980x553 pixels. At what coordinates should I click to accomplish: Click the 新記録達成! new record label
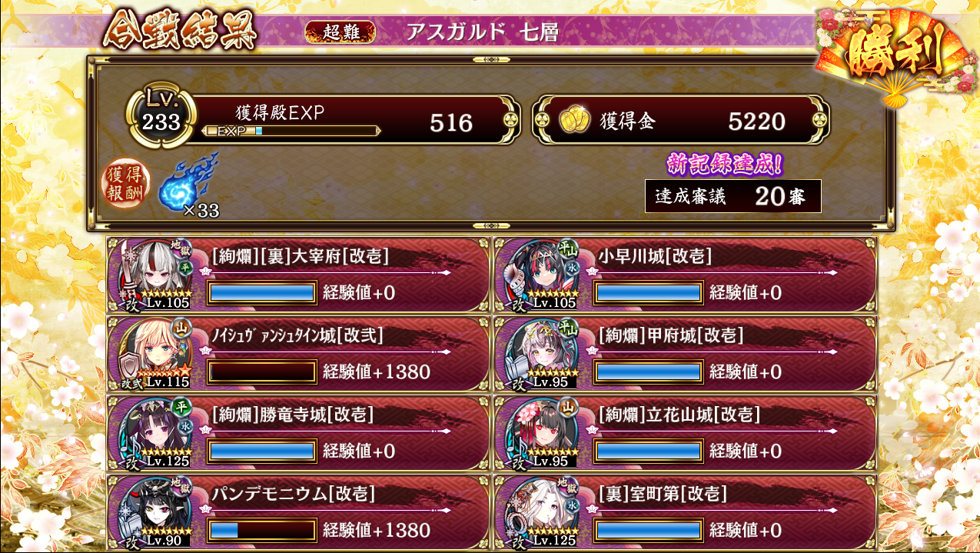(x=725, y=163)
